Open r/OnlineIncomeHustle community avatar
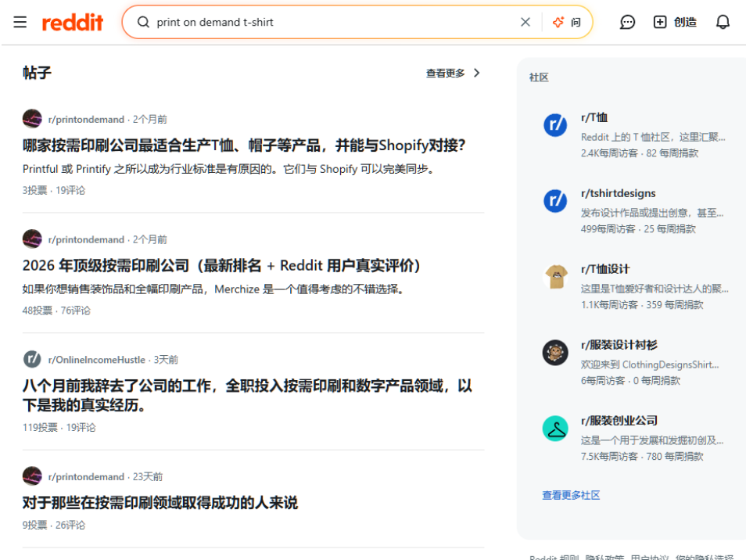The height and width of the screenshot is (560, 746). pyautogui.click(x=32, y=359)
